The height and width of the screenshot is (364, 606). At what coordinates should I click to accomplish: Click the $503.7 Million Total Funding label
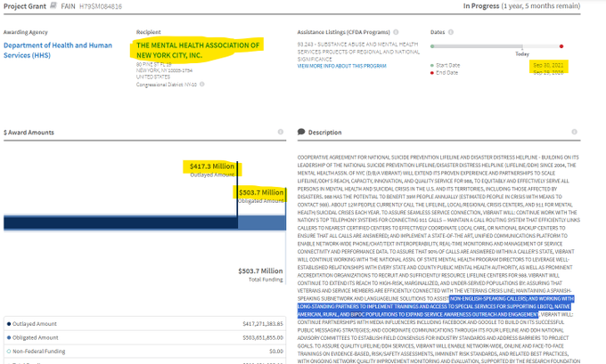click(x=260, y=271)
